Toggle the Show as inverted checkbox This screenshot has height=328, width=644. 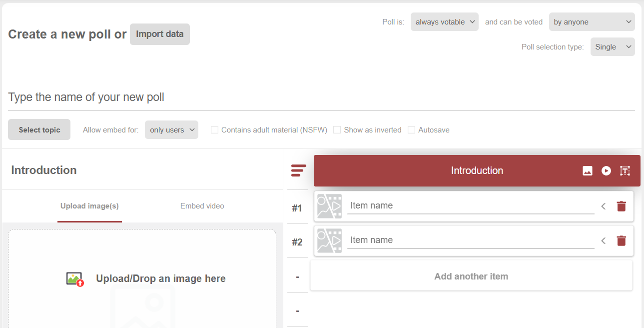tap(337, 130)
